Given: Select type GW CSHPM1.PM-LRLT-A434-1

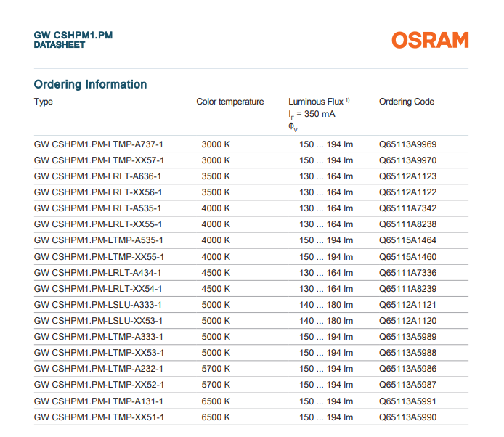Looking at the screenshot, I should click(x=98, y=273).
